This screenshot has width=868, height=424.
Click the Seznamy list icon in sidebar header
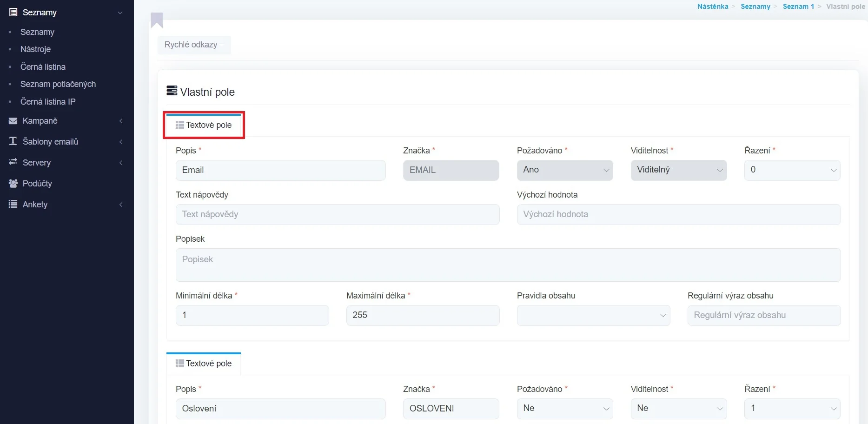pyautogui.click(x=13, y=13)
